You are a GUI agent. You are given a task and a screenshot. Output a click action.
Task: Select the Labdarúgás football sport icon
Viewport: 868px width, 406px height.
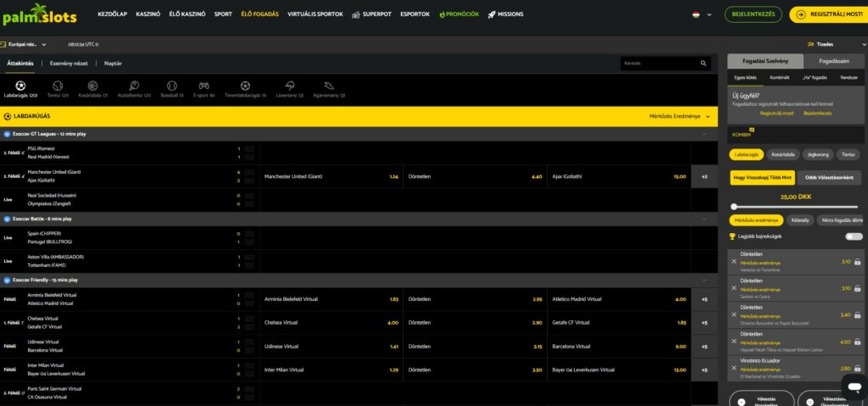pos(20,86)
